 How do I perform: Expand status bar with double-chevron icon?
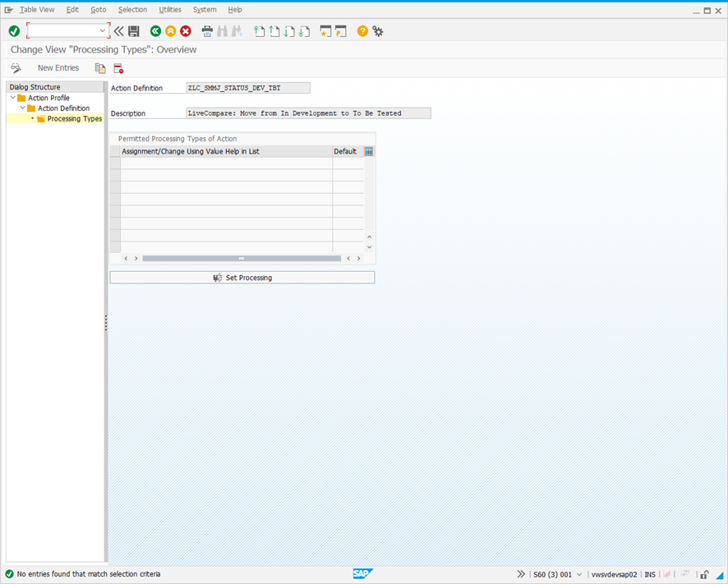point(521,574)
